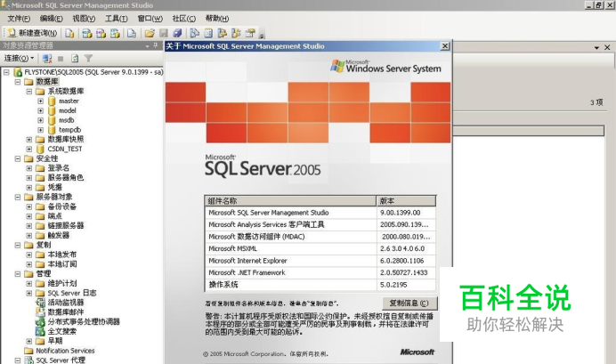Click the Summary page toolbar icon

(208, 34)
